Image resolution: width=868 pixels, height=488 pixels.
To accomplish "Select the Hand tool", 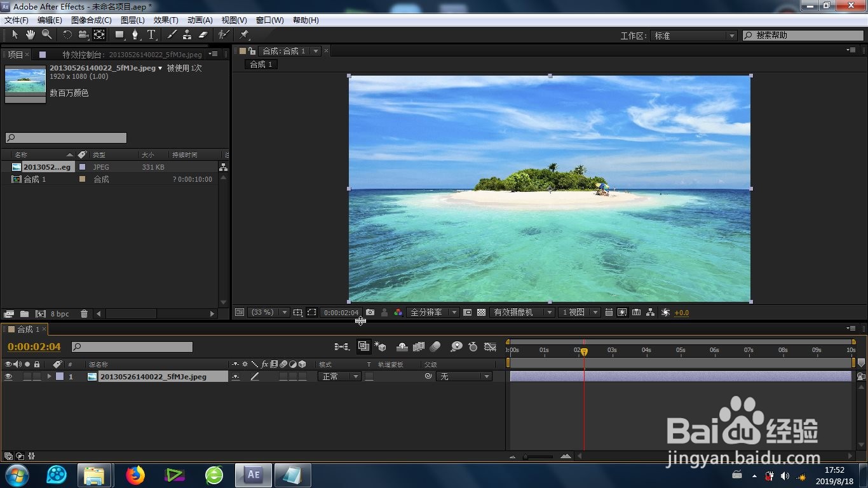I will click(31, 34).
